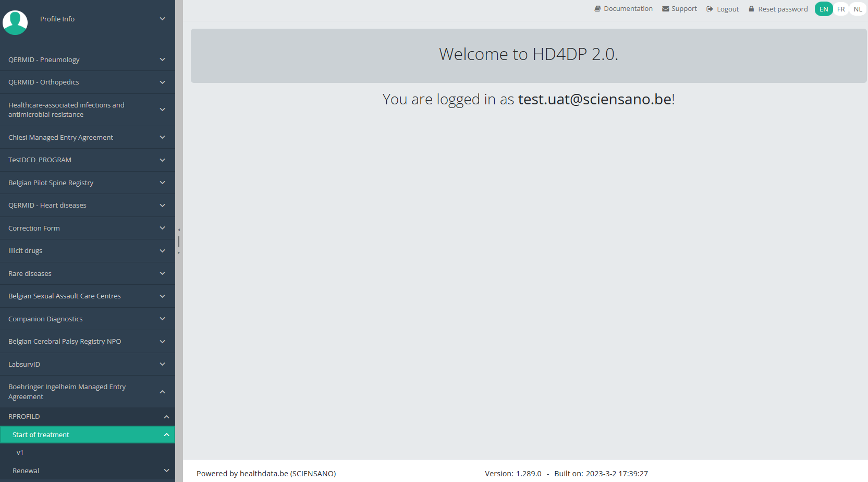Open v1 under Start of treatment
The height and width of the screenshot is (482, 868).
pos(20,453)
